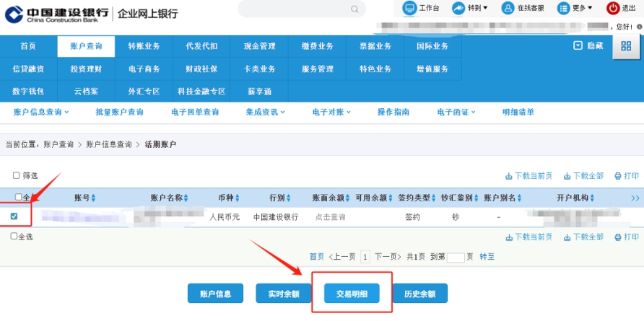Click the 交易明细 button
644x321 pixels.
click(x=352, y=294)
